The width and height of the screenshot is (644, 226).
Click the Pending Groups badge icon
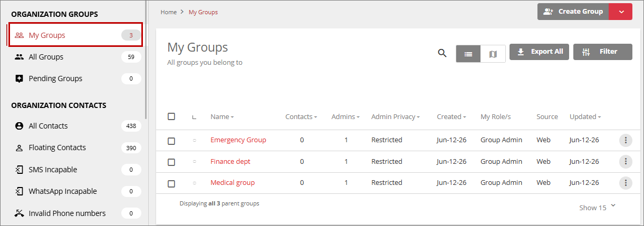[x=20, y=78]
